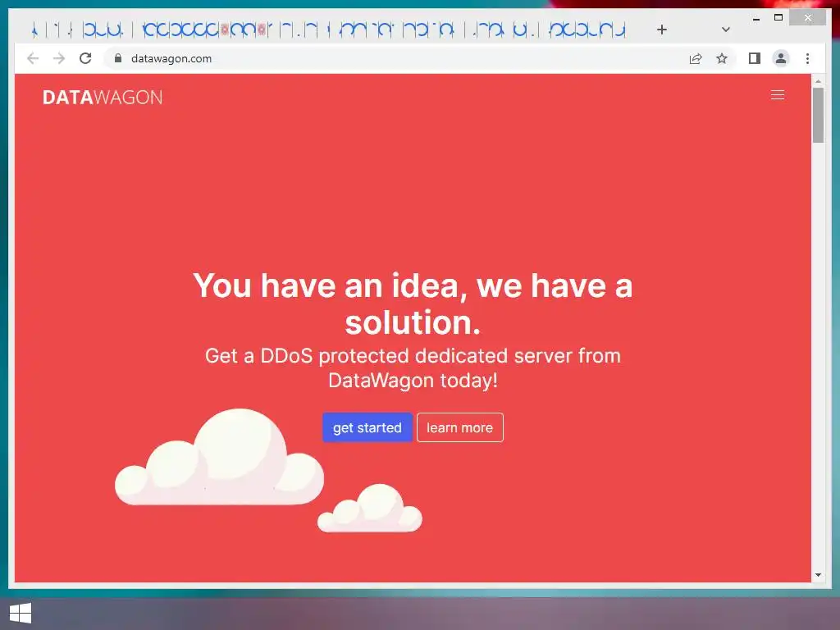Viewport: 840px width, 630px height.
Task: Open the DataWagon hamburger menu
Action: coord(778,95)
